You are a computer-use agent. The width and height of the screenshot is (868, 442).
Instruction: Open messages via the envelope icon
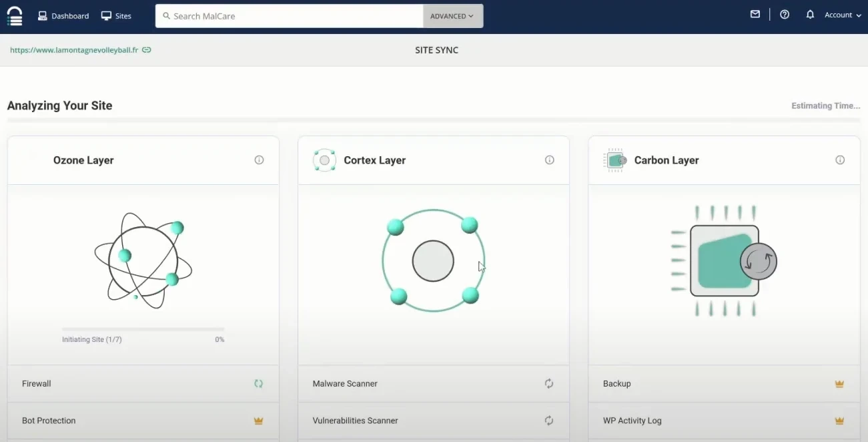point(755,14)
